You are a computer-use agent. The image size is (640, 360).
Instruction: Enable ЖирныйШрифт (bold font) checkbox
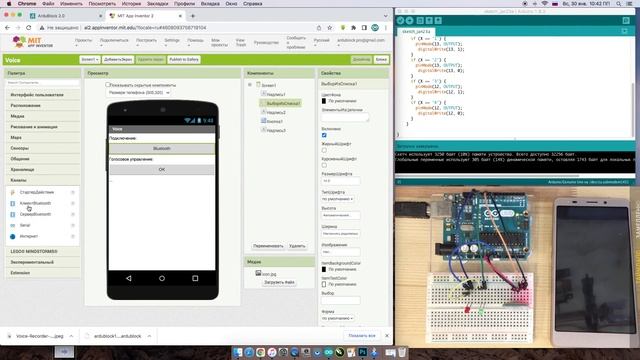(x=324, y=150)
